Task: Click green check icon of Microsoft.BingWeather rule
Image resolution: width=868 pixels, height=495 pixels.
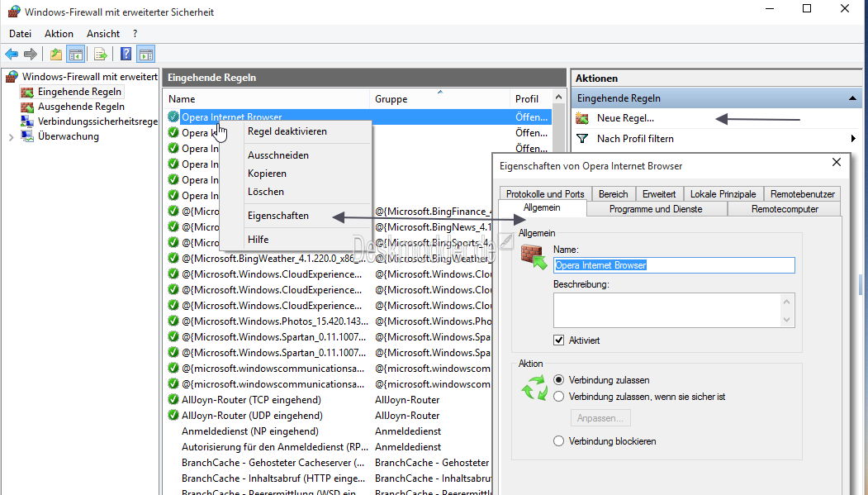Action: pyautogui.click(x=173, y=258)
